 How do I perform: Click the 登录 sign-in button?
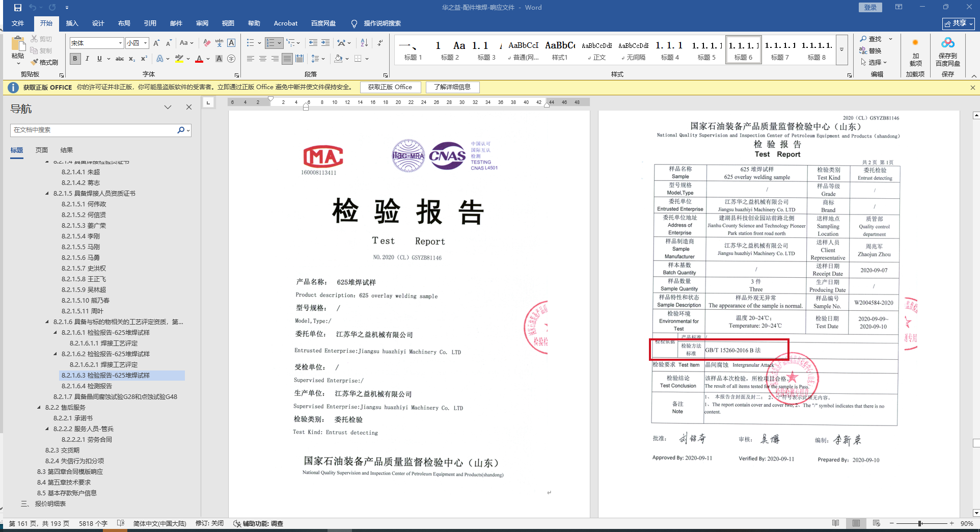pos(870,7)
